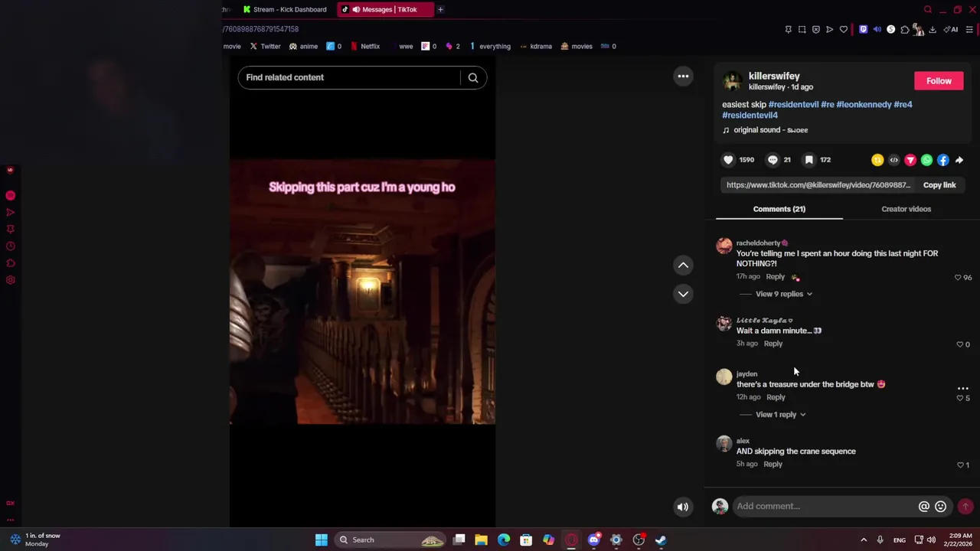The width and height of the screenshot is (980, 551).
Task: Like alex's comment heart showing 1
Action: click(x=960, y=465)
